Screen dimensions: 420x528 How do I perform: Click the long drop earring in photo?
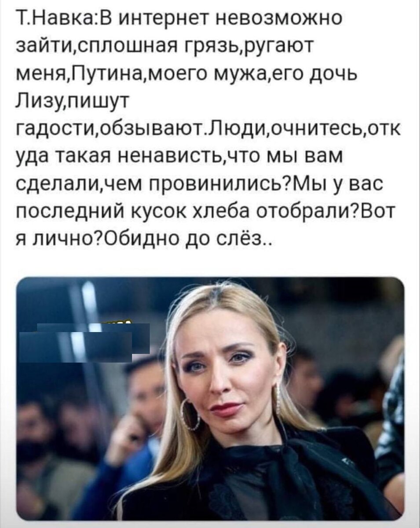[x=278, y=398]
